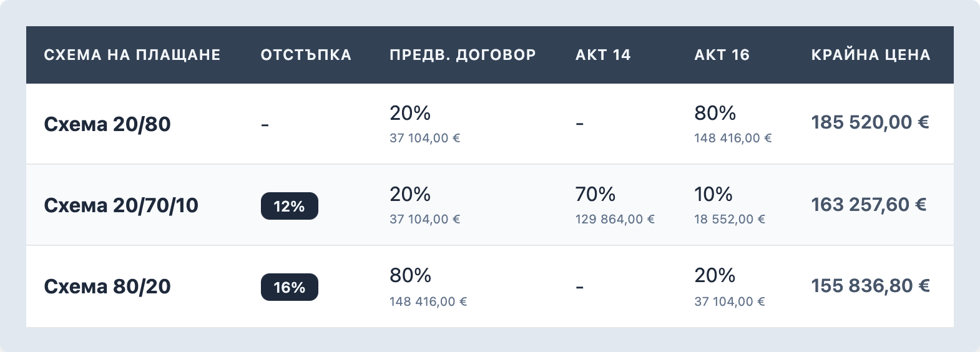Click the 129 864,00 € amount

click(615, 219)
